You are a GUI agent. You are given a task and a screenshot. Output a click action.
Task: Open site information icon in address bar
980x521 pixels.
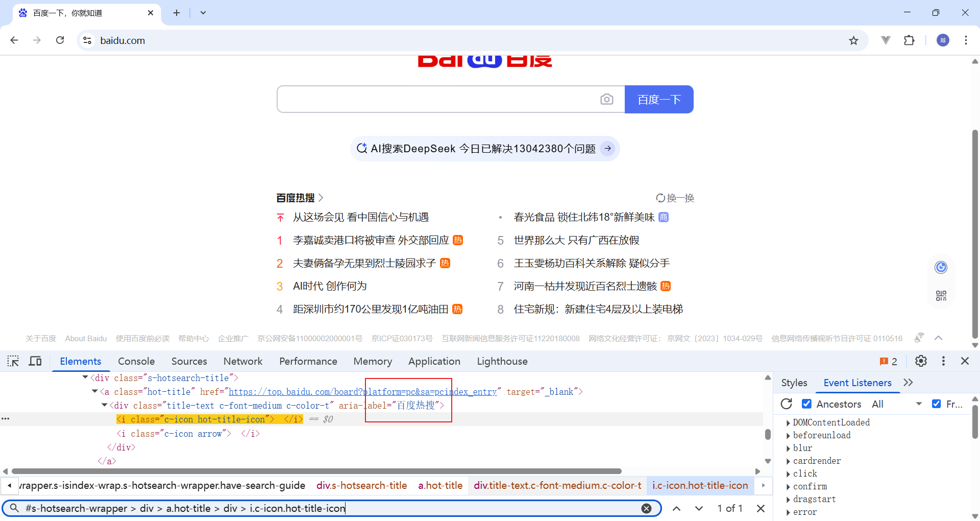87,40
